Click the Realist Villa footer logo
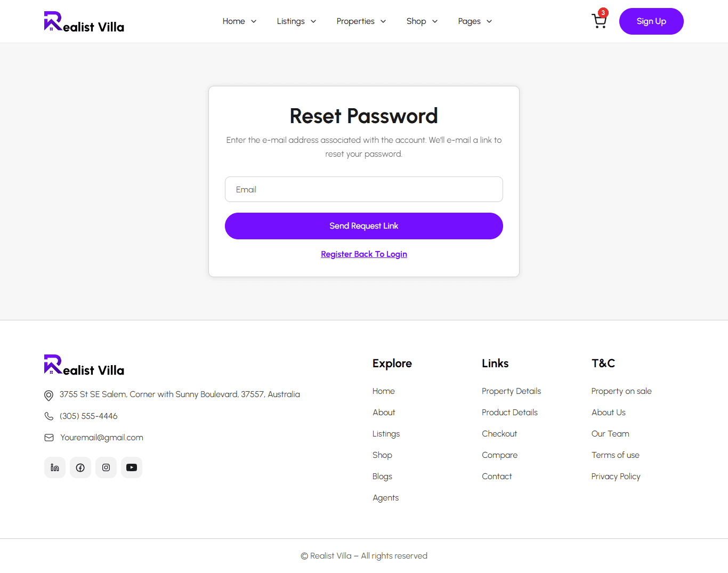This screenshot has width=728, height=573. [x=84, y=365]
